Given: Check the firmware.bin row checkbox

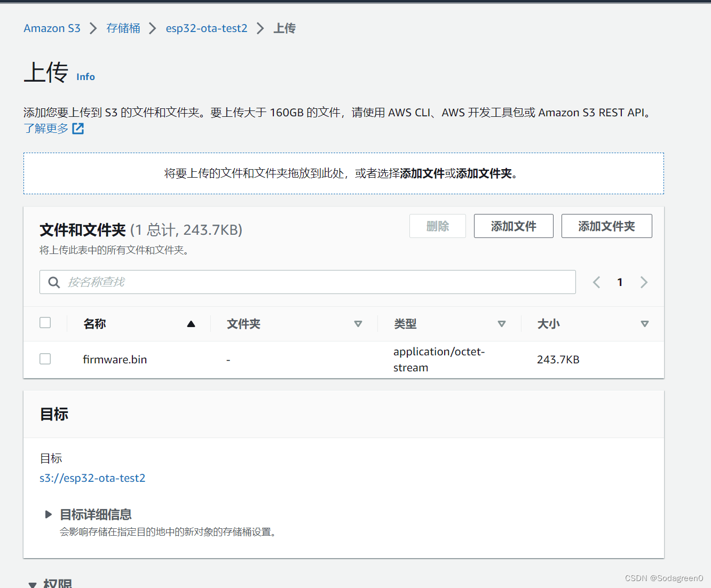Looking at the screenshot, I should coord(45,359).
